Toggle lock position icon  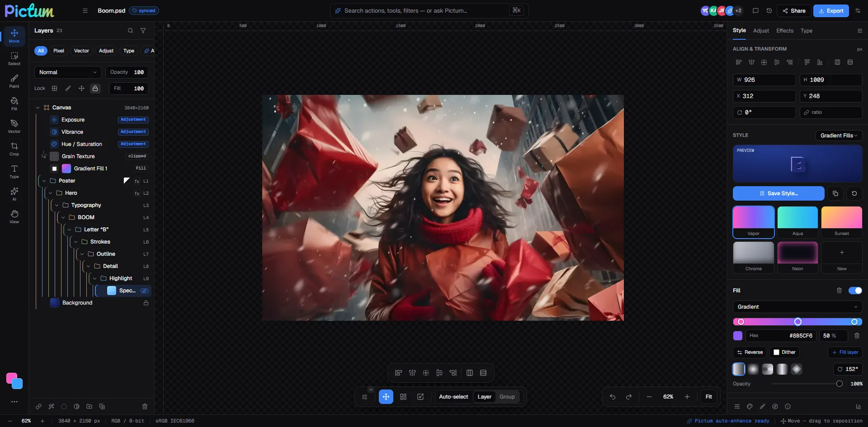81,89
